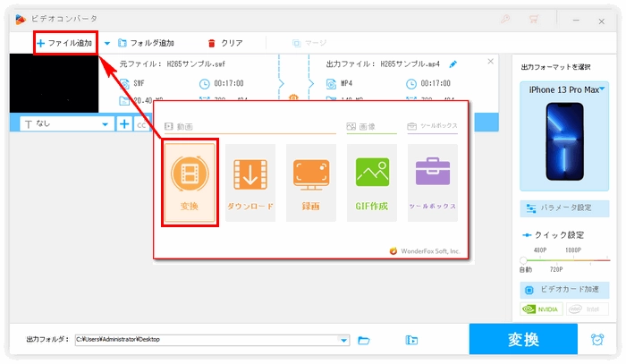Launch the 録画 screen recorder tile
626x364 pixels.
[x=310, y=182]
